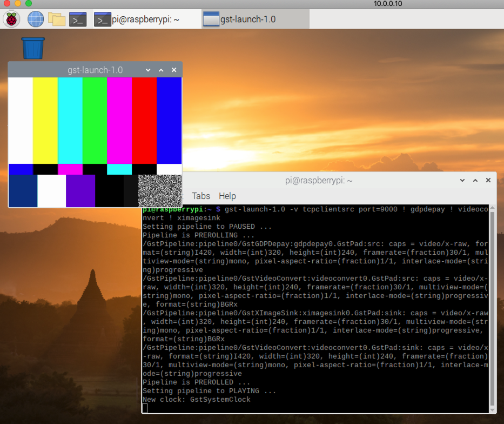The height and width of the screenshot is (424, 504).
Task: Launch the web browser globe icon
Action: 36,19
